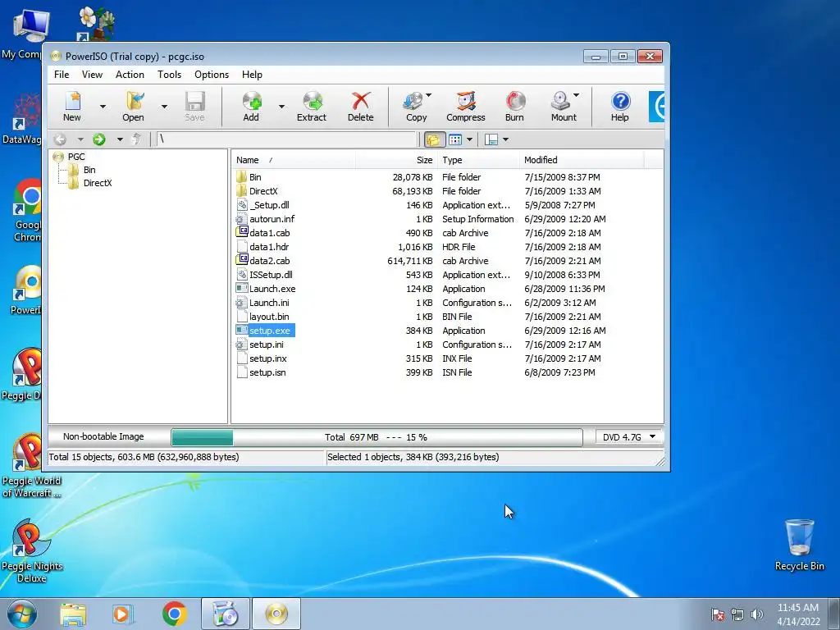Select the setup.inx file
Screen dimensions: 840x630
pos(268,358)
